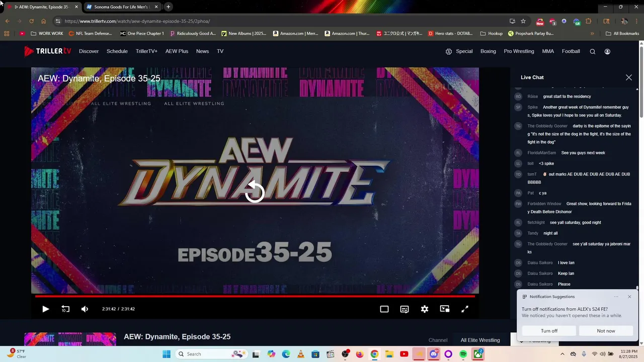
Task: Show hidden system tray icons
Action: tap(562, 354)
